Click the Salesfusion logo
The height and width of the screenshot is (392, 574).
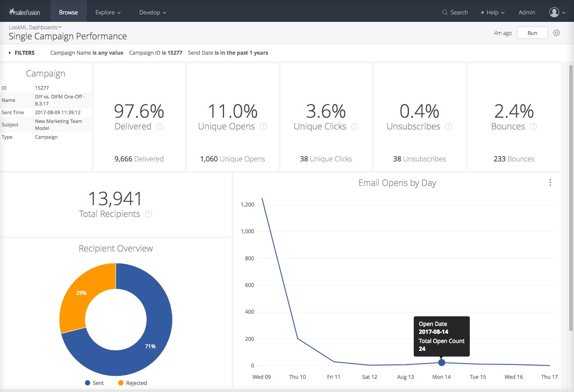click(25, 12)
